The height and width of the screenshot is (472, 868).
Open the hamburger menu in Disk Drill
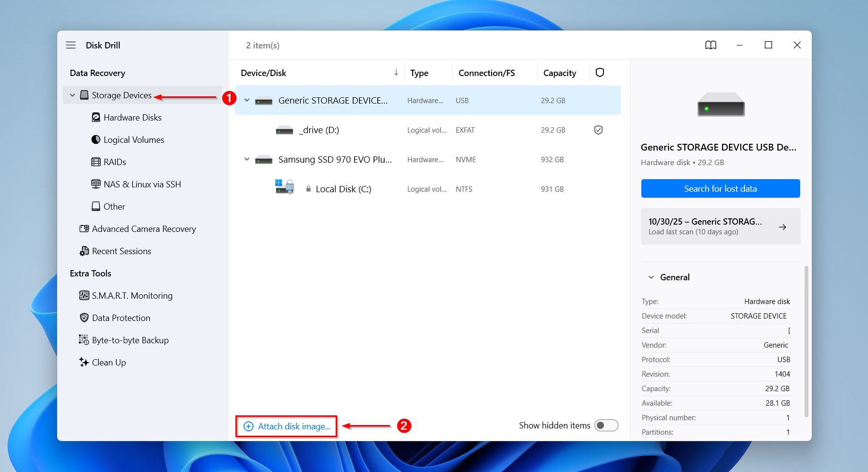pos(71,45)
